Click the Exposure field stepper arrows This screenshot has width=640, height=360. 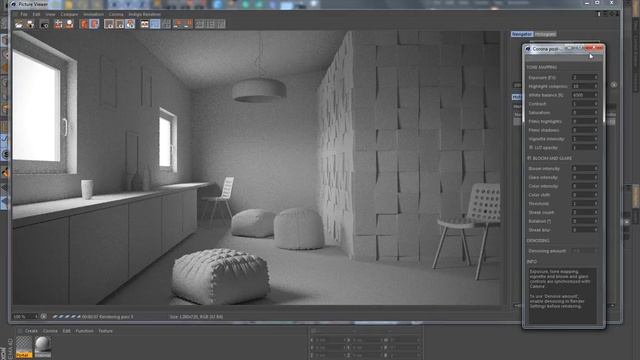coord(596,77)
